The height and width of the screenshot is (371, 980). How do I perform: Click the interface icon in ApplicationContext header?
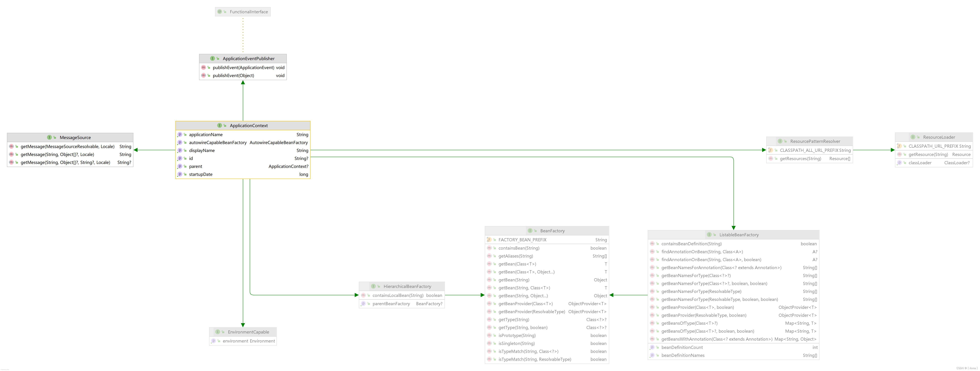(219, 125)
